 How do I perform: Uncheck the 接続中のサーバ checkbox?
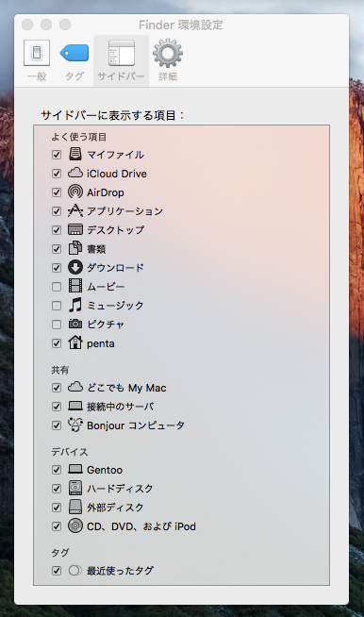click(x=57, y=407)
